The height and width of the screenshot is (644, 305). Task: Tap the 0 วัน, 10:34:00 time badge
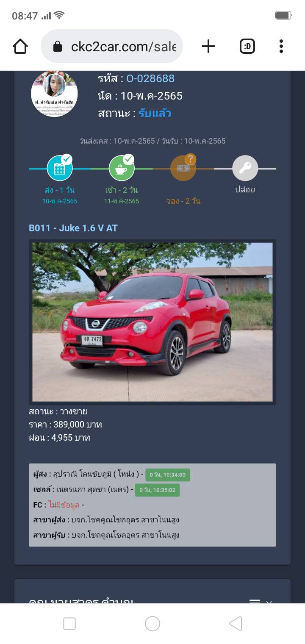click(x=168, y=475)
